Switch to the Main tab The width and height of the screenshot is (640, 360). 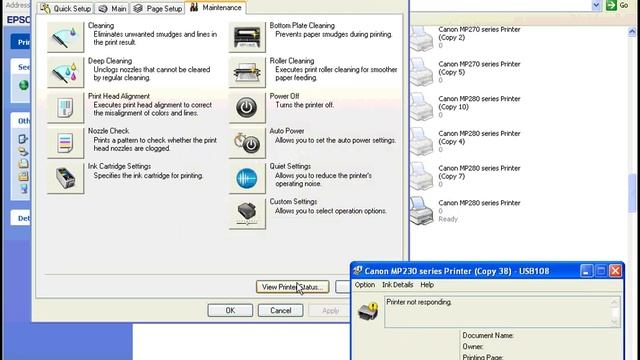click(x=112, y=9)
